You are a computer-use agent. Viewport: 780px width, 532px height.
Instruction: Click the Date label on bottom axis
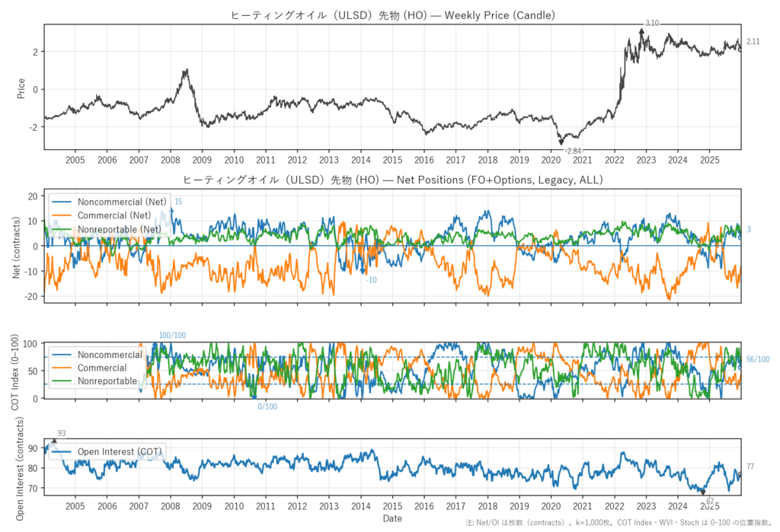pos(392,518)
